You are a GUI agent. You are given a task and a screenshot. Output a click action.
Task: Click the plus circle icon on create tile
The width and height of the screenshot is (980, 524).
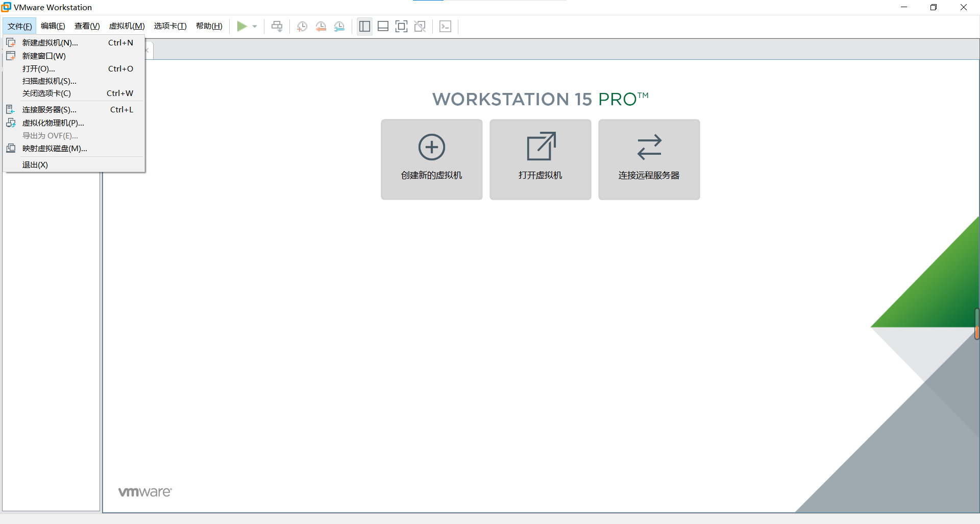pos(432,147)
